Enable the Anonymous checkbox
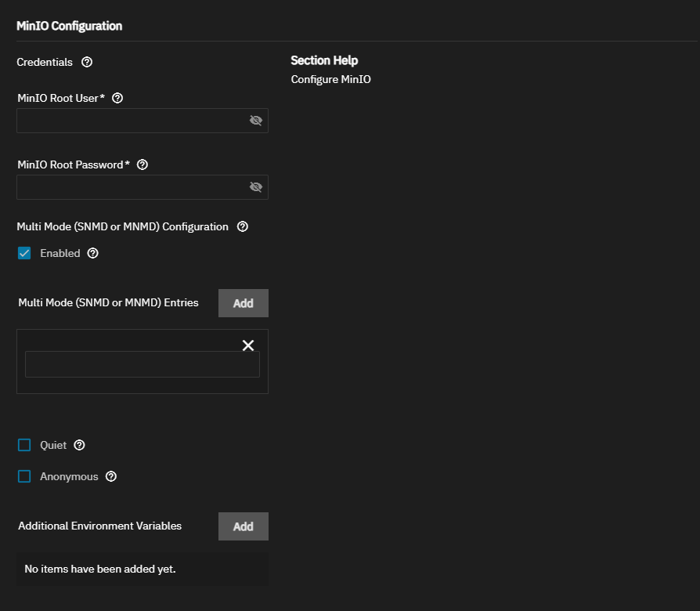This screenshot has width=700, height=611. [x=24, y=476]
